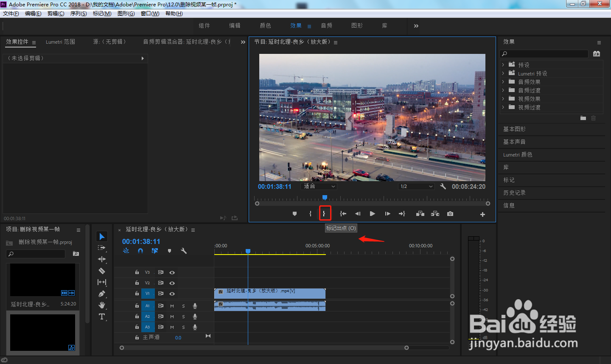The width and height of the screenshot is (611, 364).
Task: Step back one frame
Action: coord(358,214)
